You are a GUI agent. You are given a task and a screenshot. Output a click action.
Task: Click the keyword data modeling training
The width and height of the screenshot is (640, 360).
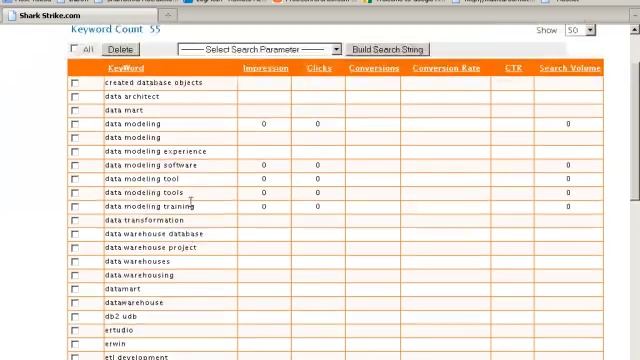tap(150, 207)
